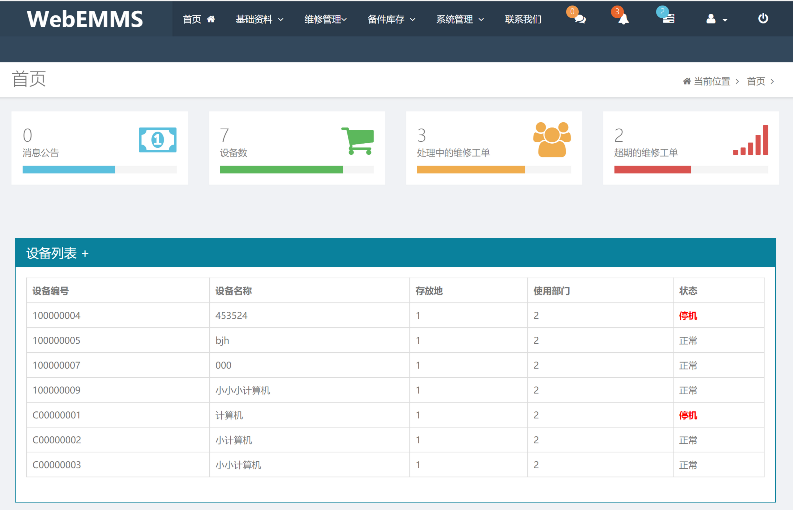Expand the 基础资料 dropdown menu
Screen dimensions: 793x510
(259, 19)
